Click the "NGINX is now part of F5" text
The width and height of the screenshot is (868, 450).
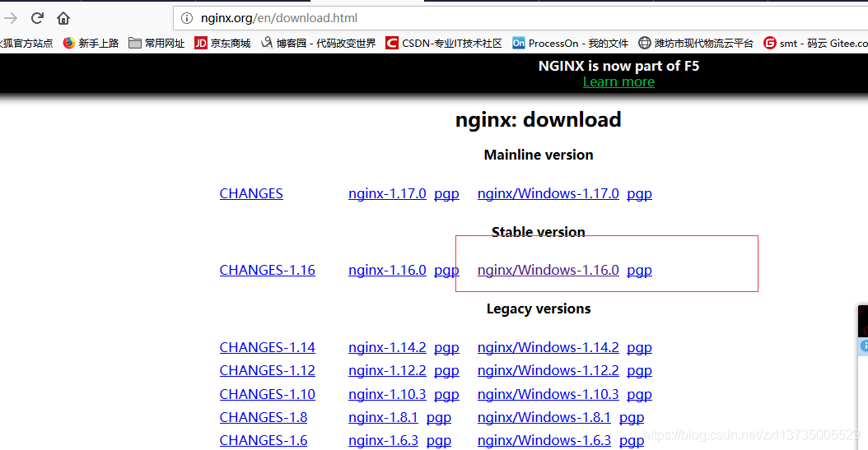point(619,66)
